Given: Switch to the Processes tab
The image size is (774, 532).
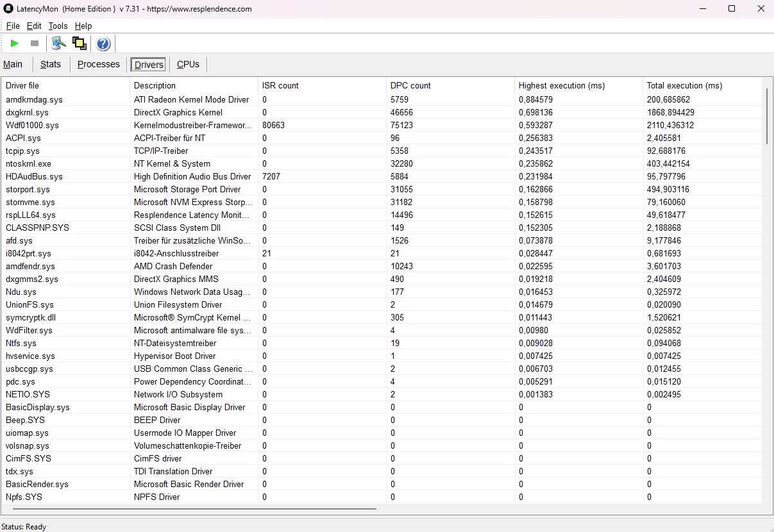Looking at the screenshot, I should [x=99, y=64].
